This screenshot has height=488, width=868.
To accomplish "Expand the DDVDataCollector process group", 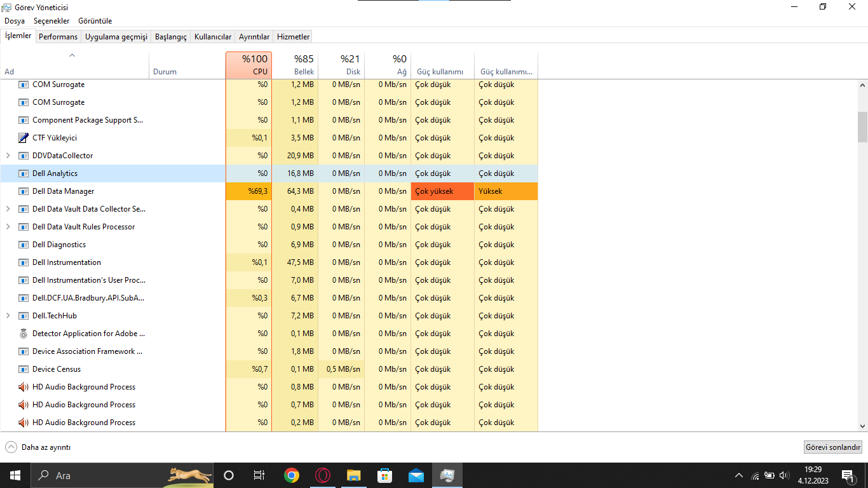I will coord(8,156).
